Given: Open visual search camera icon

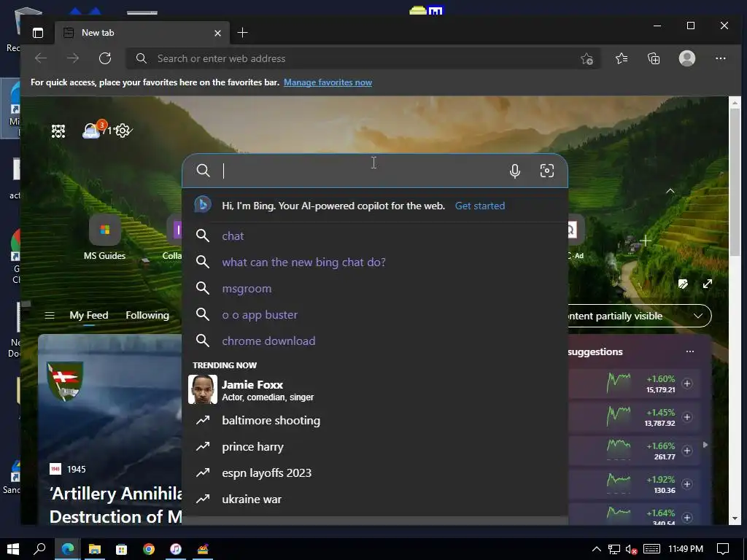Looking at the screenshot, I should point(547,171).
